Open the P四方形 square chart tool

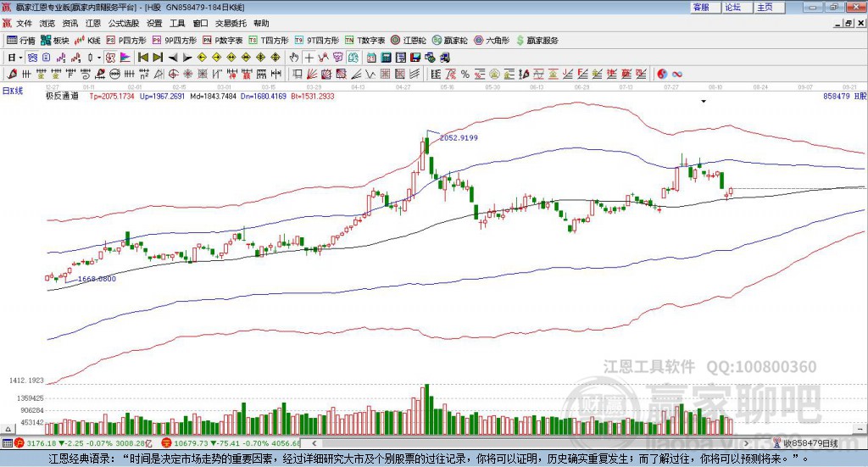coord(126,41)
